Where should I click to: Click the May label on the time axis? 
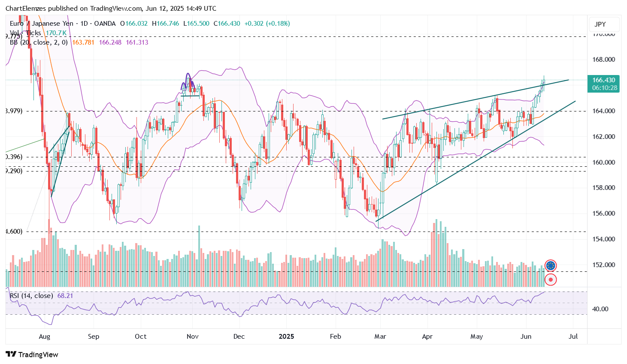click(x=477, y=337)
